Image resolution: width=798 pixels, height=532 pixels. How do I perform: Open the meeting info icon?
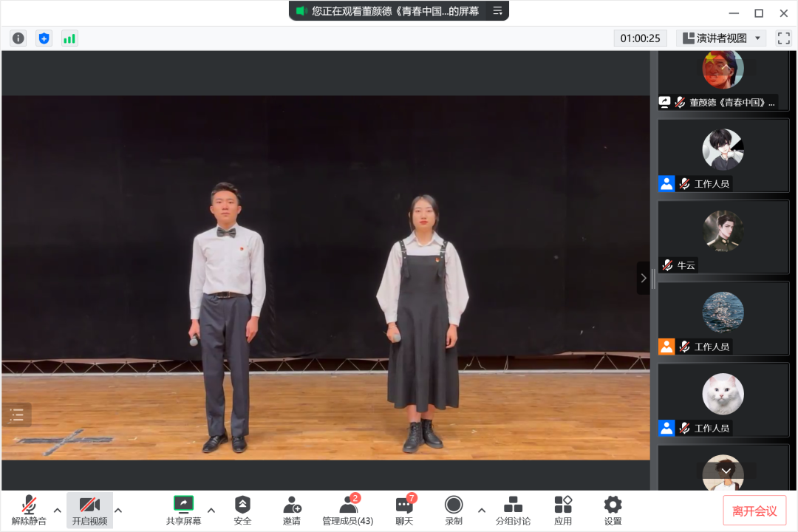click(x=18, y=38)
